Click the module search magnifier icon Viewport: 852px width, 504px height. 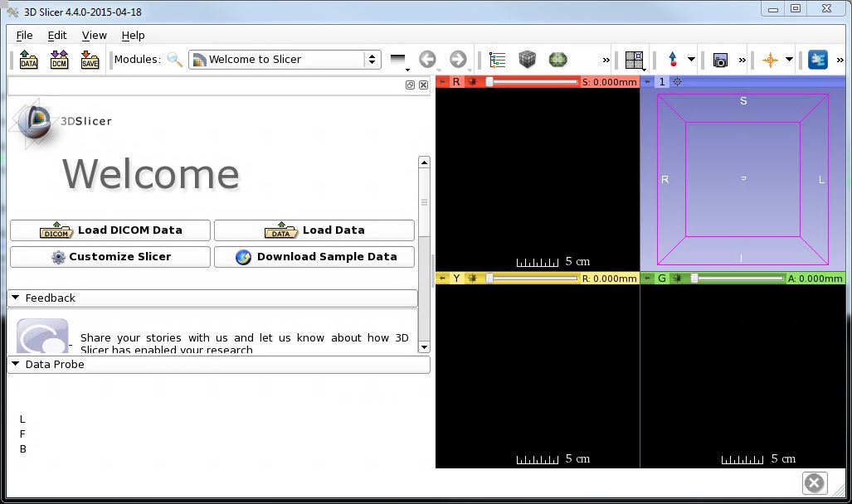pos(174,60)
